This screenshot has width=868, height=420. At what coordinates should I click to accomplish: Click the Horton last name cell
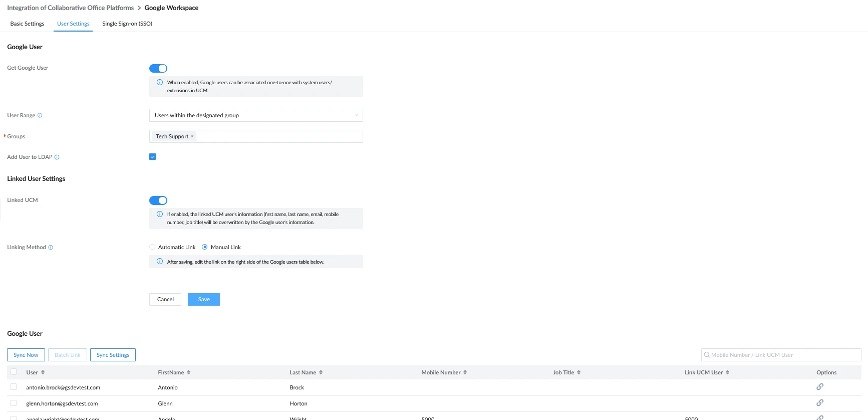[299, 403]
